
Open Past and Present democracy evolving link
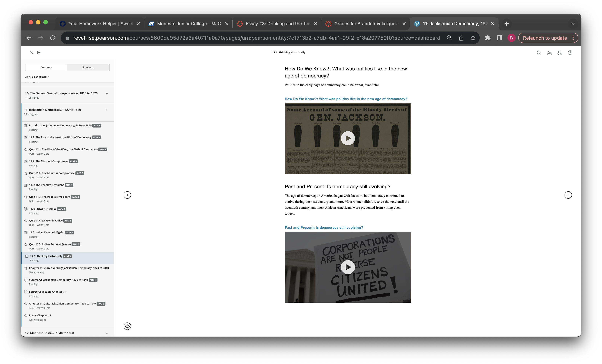point(324,227)
